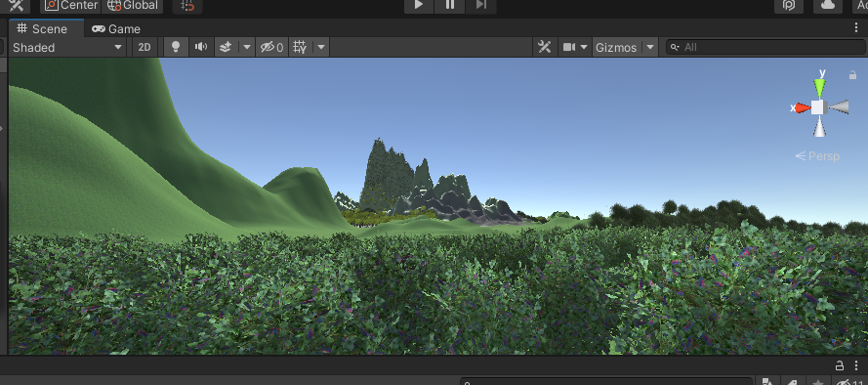Toggle 2D view mode
The width and height of the screenshot is (868, 385).
pyautogui.click(x=144, y=47)
